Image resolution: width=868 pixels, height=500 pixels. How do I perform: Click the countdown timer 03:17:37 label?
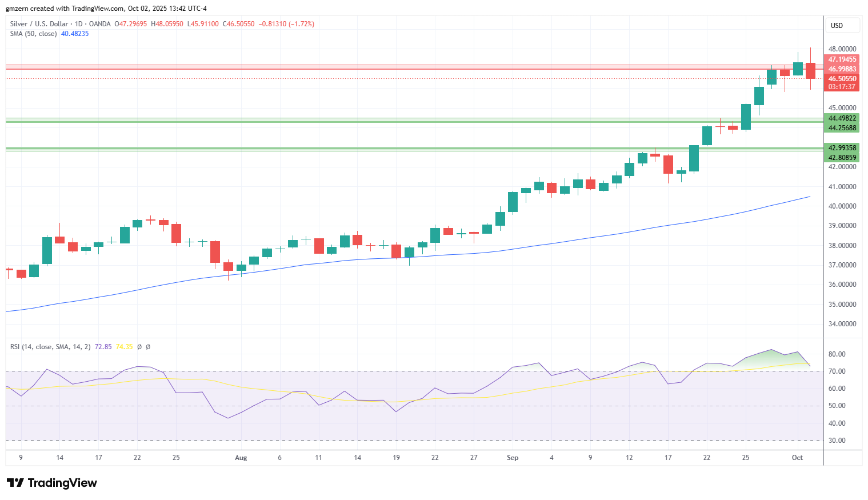click(x=842, y=87)
